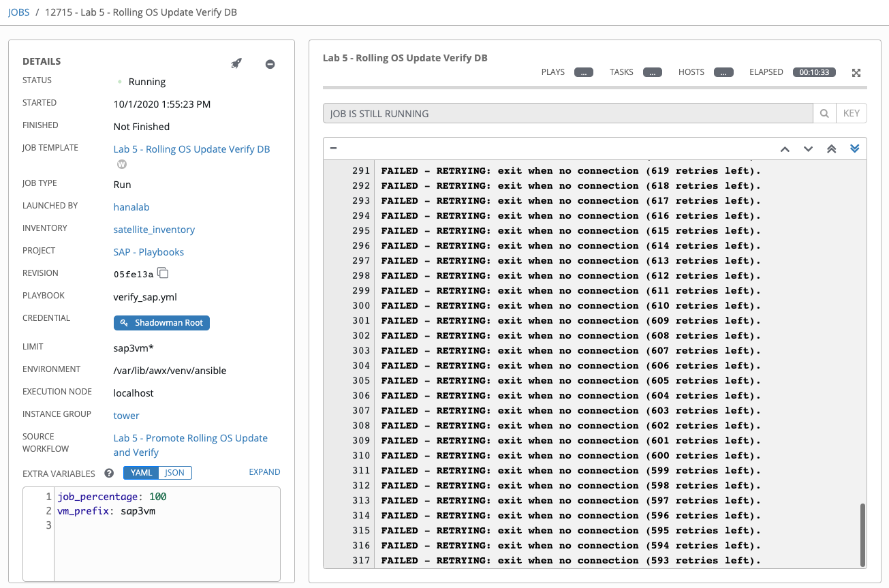The width and height of the screenshot is (889, 588).
Task: Select output line 310 with 600 retries left
Action: pos(571,456)
